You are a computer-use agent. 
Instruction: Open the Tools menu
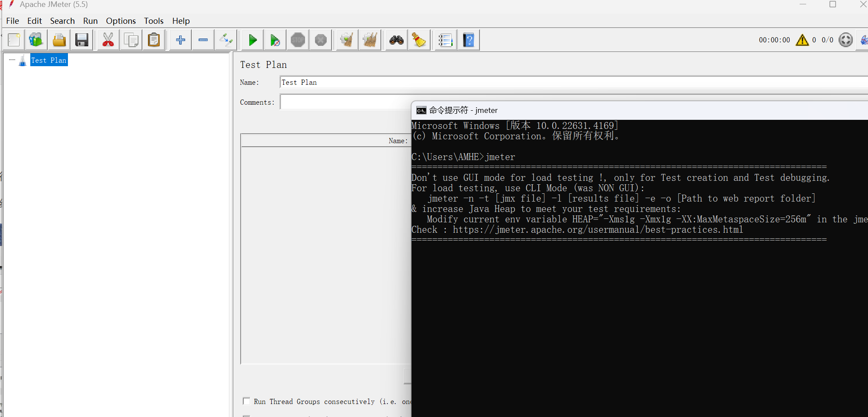154,21
